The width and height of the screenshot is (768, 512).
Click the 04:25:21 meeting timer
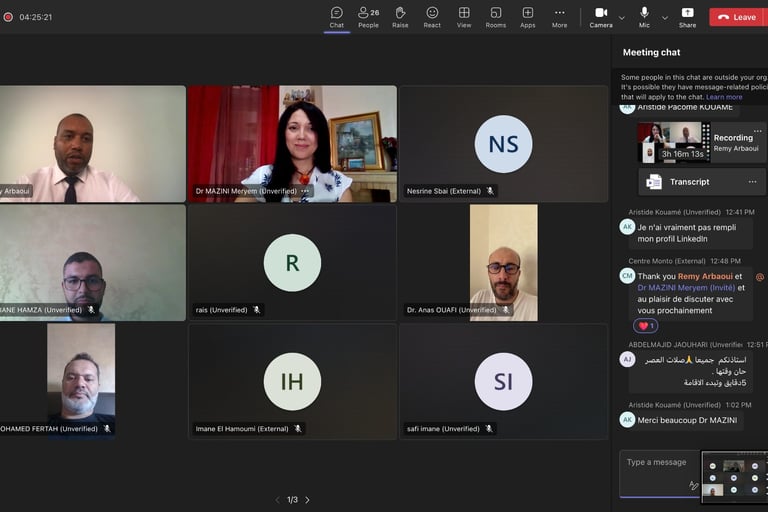tap(36, 17)
